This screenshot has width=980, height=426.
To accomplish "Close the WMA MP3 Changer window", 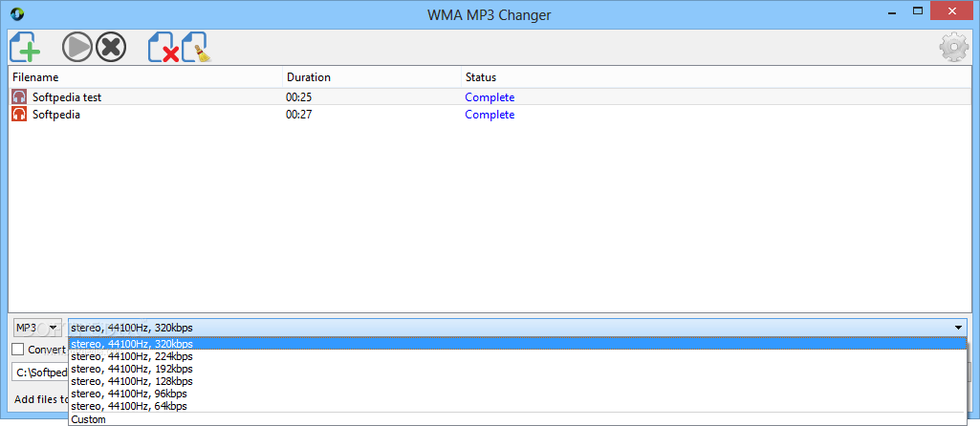I will pos(952,11).
